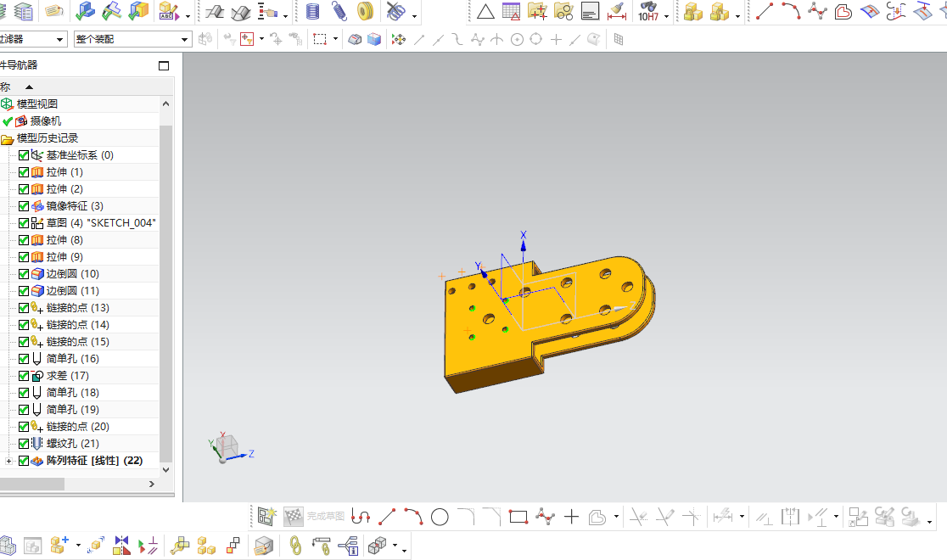Toggle the 螺纹孔 (21) checkbox
Viewport: 947px width, 560px height.
24,444
